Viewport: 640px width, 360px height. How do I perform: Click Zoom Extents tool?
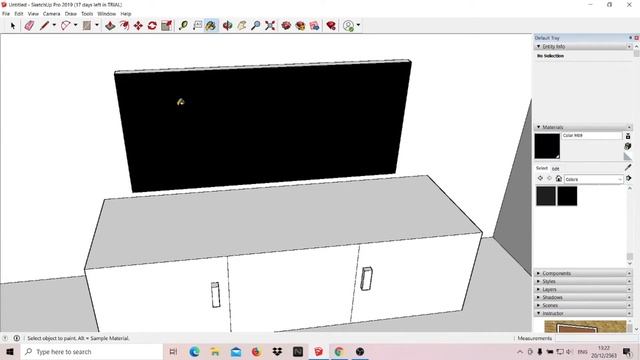tap(270, 26)
